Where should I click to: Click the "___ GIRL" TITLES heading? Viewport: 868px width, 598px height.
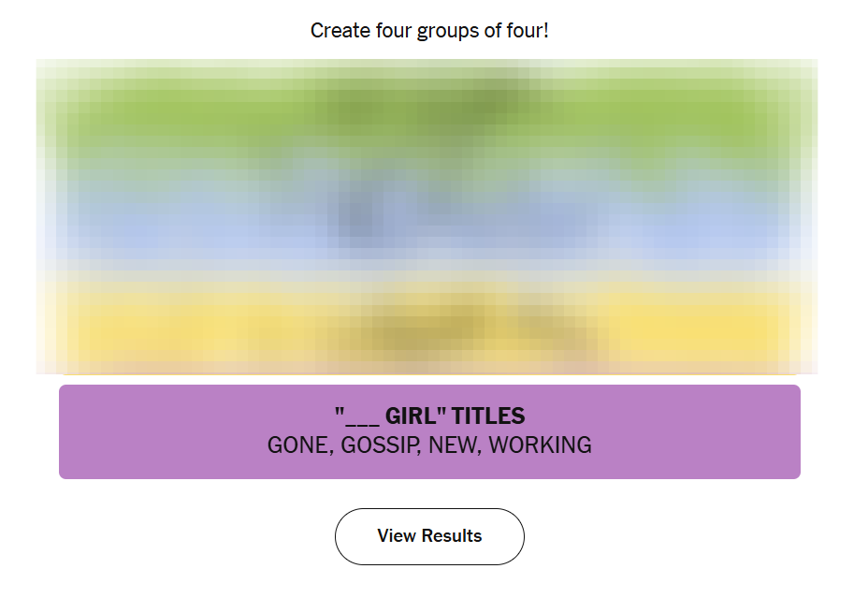coord(429,416)
